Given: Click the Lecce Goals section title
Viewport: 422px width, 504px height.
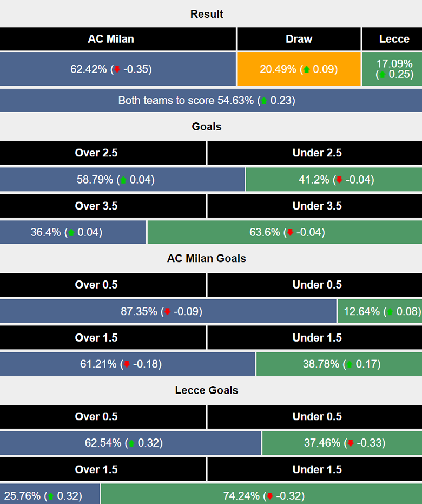Looking at the screenshot, I should [207, 390].
